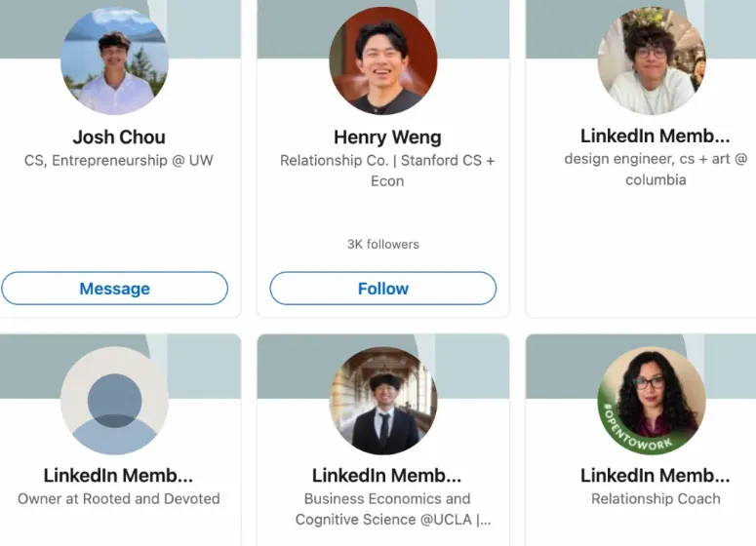756x546 pixels.
Task: Select the 'Business Economics and Cognitive Science @UCLA' headline
Action: (388, 509)
